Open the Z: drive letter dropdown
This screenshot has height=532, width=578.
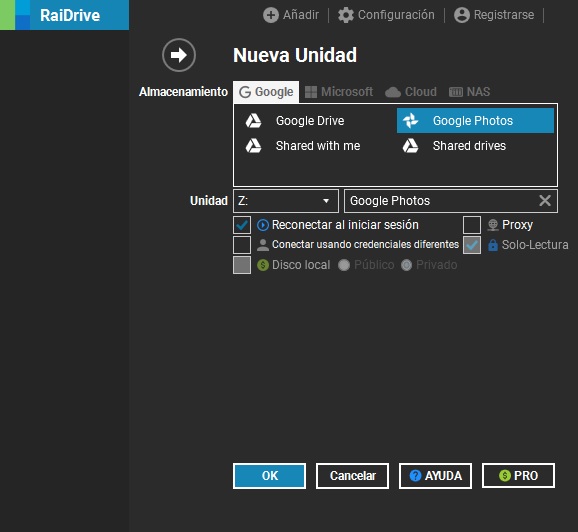[286, 201]
